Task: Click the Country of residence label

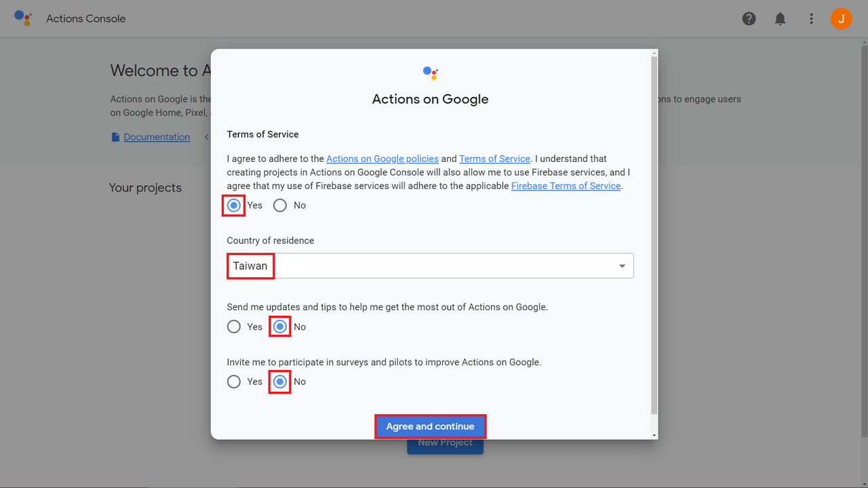Action: click(271, 241)
